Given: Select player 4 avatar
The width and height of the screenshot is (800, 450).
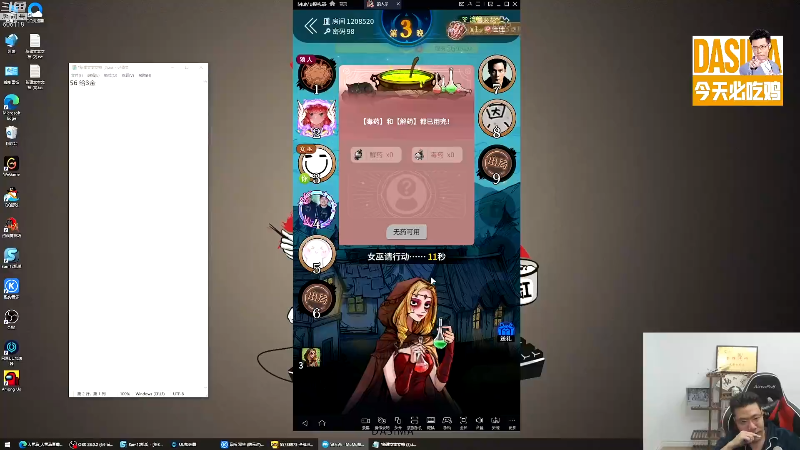Looking at the screenshot, I should [x=317, y=209].
